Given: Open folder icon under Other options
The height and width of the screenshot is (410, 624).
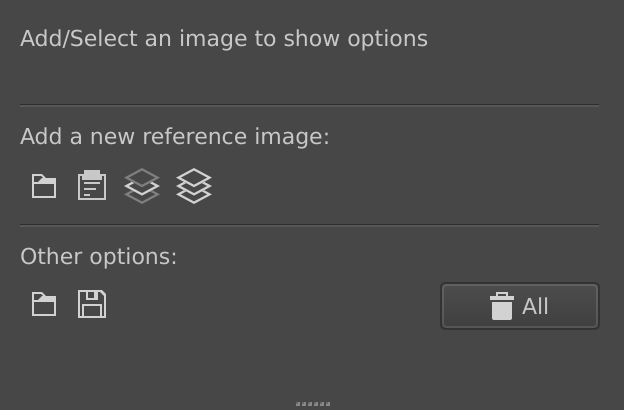Looking at the screenshot, I should 44,304.
